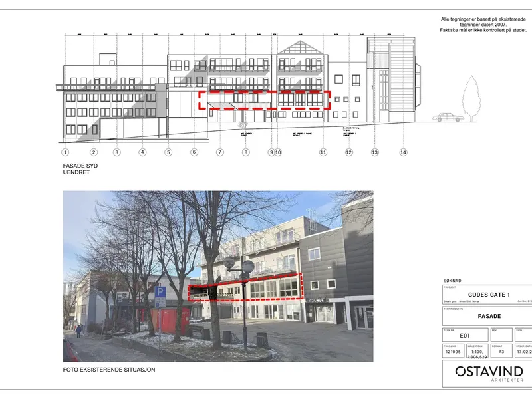
Task: Click grid axis marker 13
Action: tap(374, 152)
